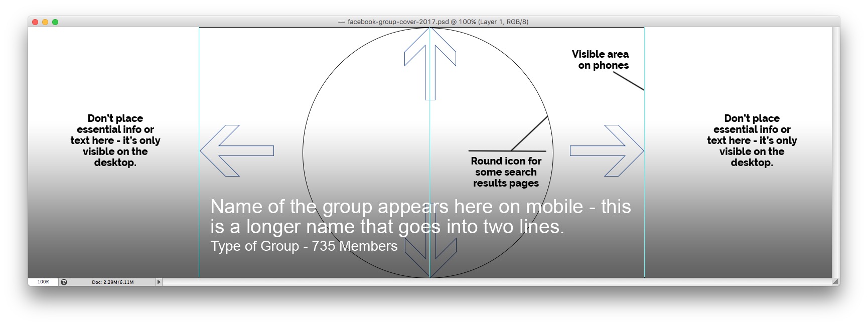Image resolution: width=868 pixels, height=326 pixels.
Task: Click the window resize grip corner
Action: pyautogui.click(x=836, y=282)
